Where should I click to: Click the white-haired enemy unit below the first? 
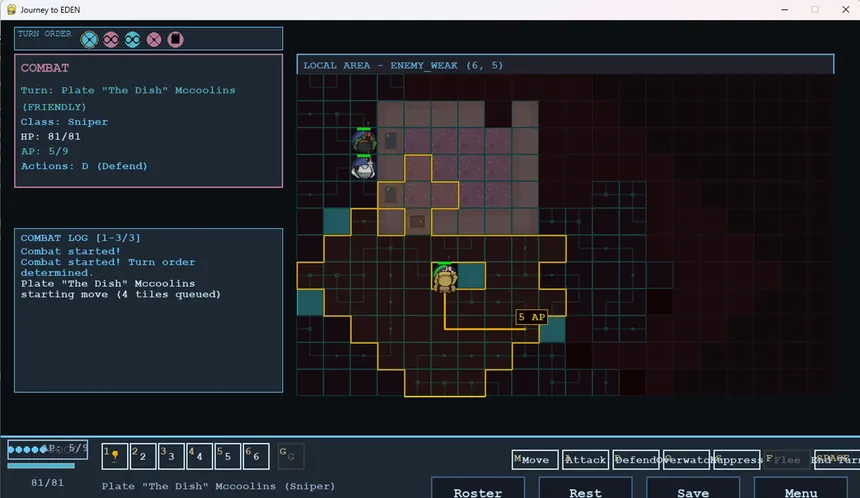click(x=363, y=168)
